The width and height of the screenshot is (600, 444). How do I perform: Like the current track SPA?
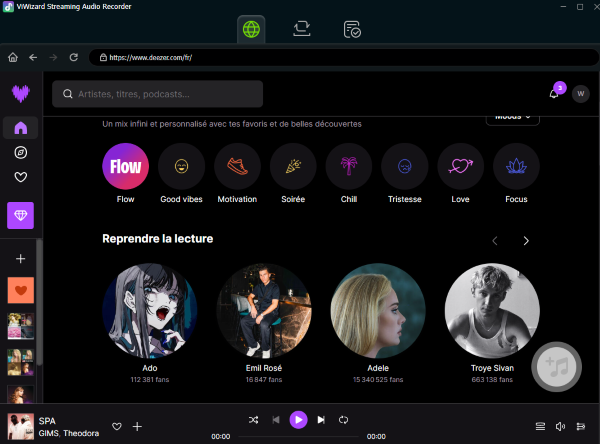click(x=117, y=426)
